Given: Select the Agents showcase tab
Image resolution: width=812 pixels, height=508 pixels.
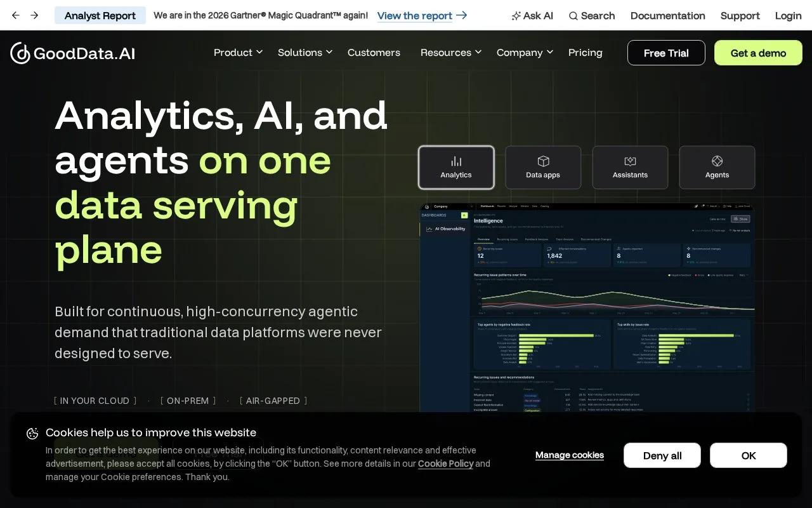Looking at the screenshot, I should tap(717, 168).
